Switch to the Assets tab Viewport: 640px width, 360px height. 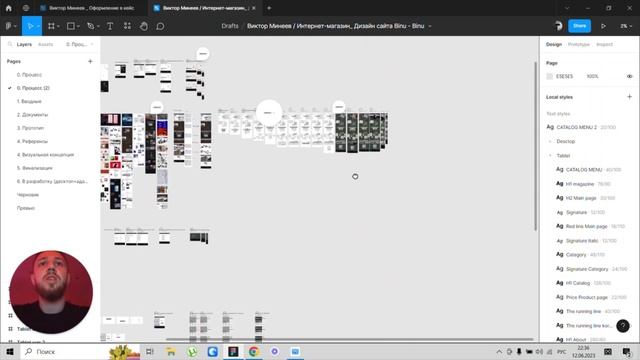(x=45, y=44)
